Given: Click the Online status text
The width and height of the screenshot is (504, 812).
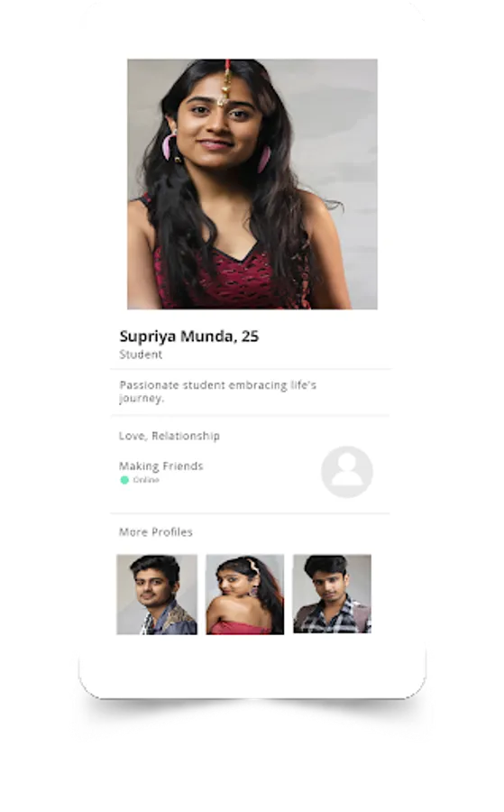Looking at the screenshot, I should (x=146, y=480).
